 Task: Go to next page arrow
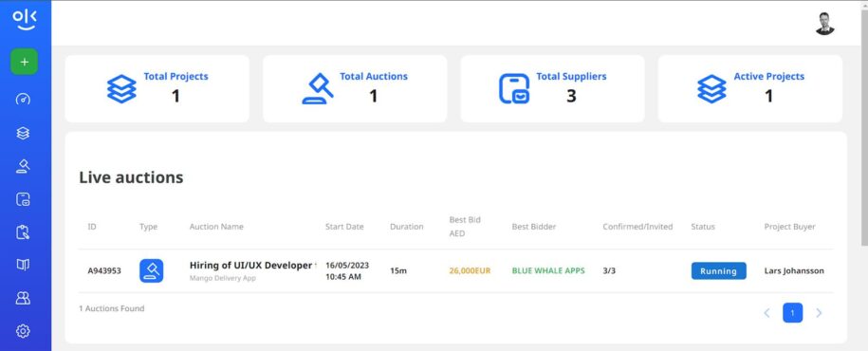[x=819, y=313]
